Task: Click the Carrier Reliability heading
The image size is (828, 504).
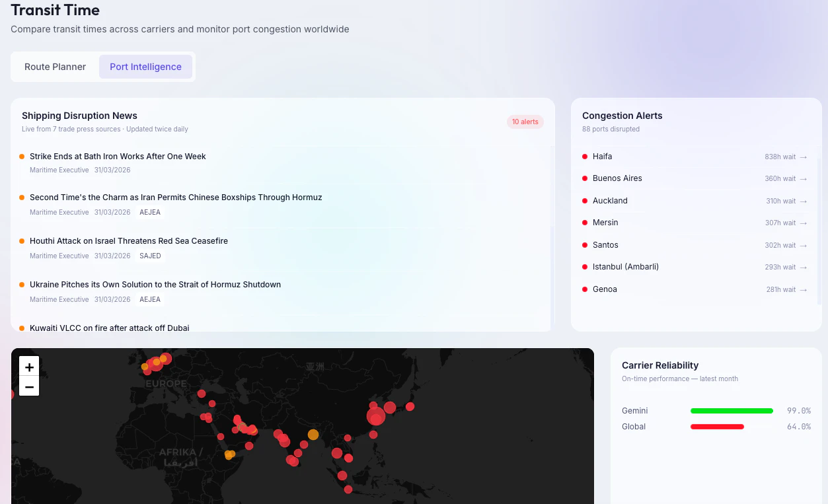Action: pyautogui.click(x=660, y=365)
